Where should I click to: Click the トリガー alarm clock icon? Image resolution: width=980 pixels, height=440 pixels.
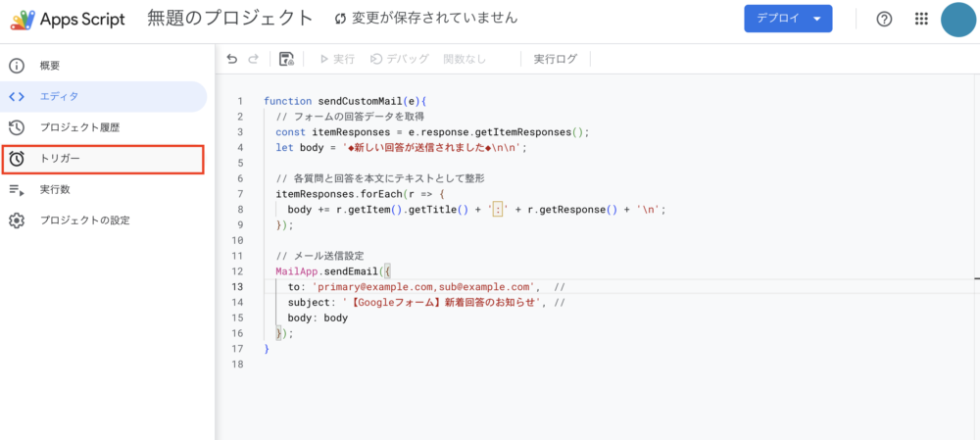click(x=17, y=159)
